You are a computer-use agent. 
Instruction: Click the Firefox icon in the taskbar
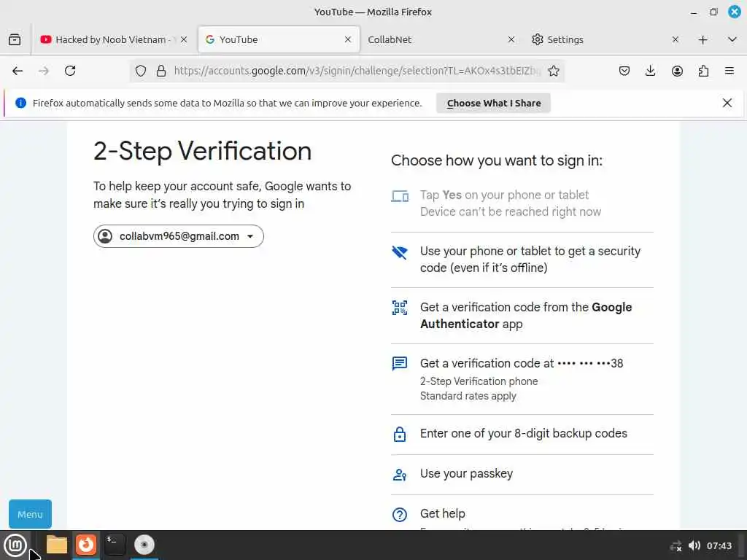(x=86, y=545)
